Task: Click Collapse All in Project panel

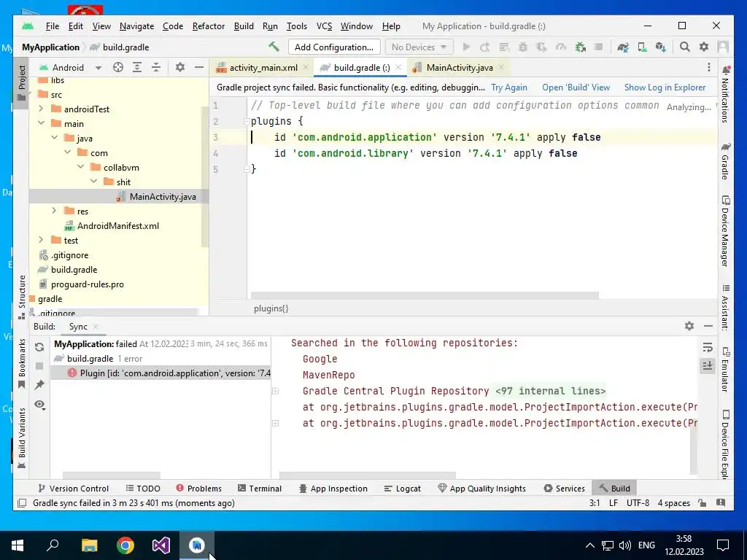Action: [156, 68]
